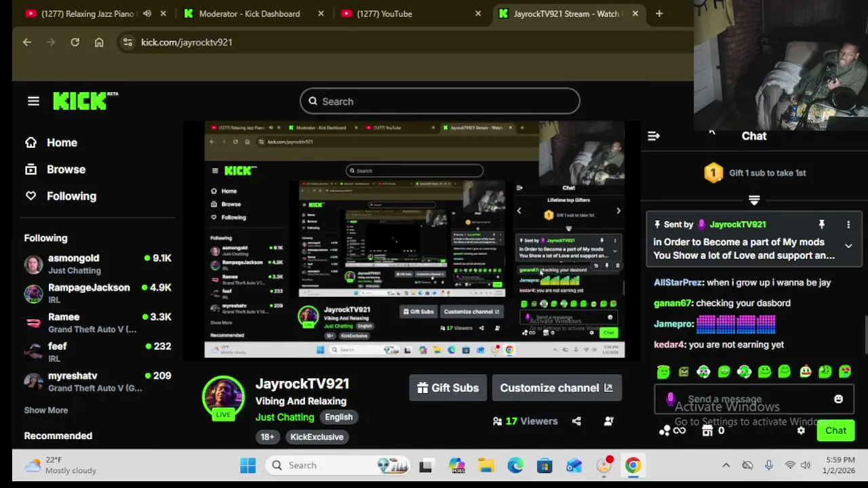This screenshot has height=488, width=868.
Task: Unpin the pinned chat message
Action: (821, 224)
